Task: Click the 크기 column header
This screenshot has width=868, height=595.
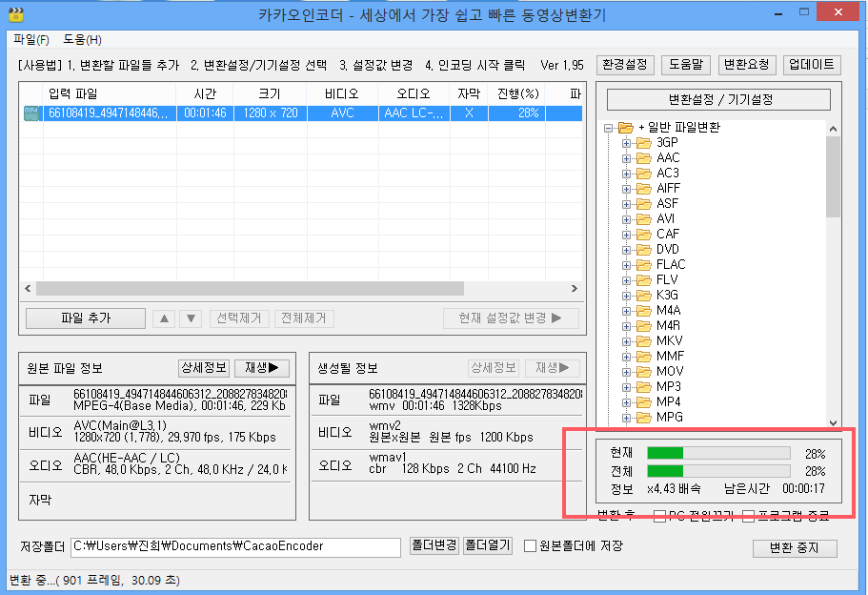Action: tap(271, 94)
